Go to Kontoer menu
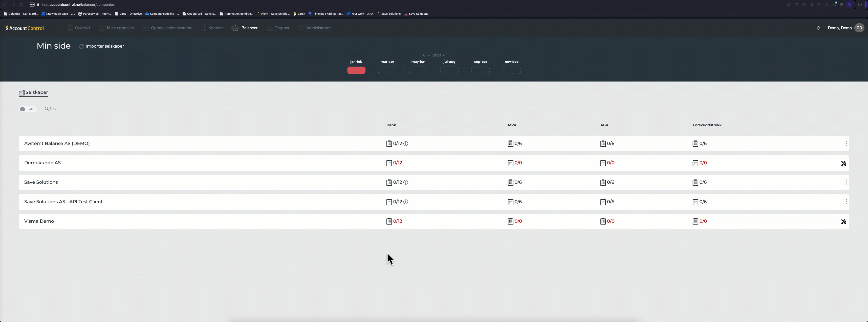Screen dimensions: 868x322 pos(215,28)
